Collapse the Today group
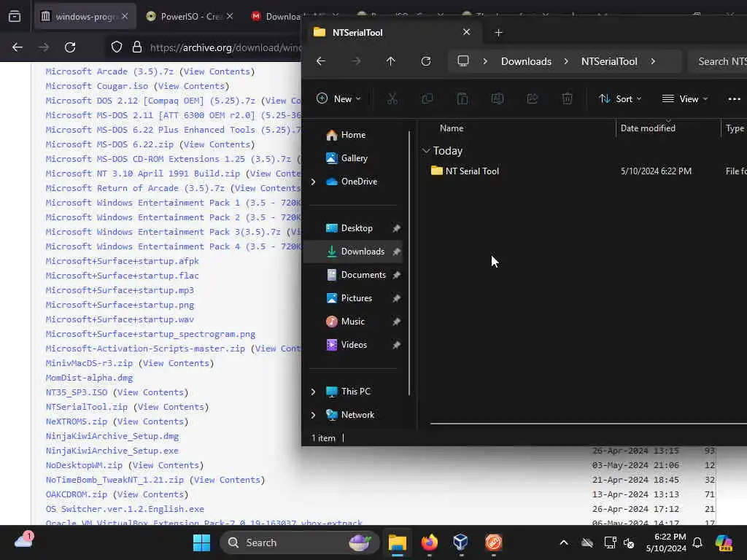Screen dimensions: 747x560 tap(426, 150)
